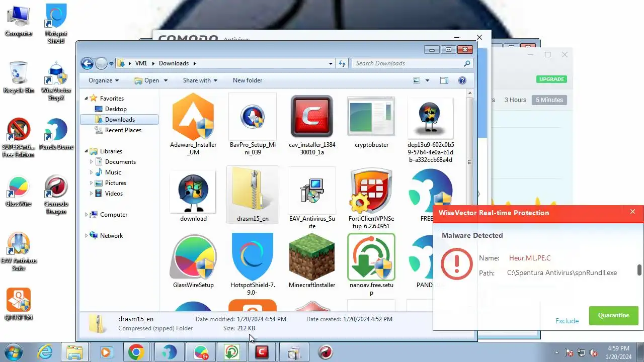Open Hotspot Shield desktop shortcut
The image size is (644, 362).
coord(56,24)
